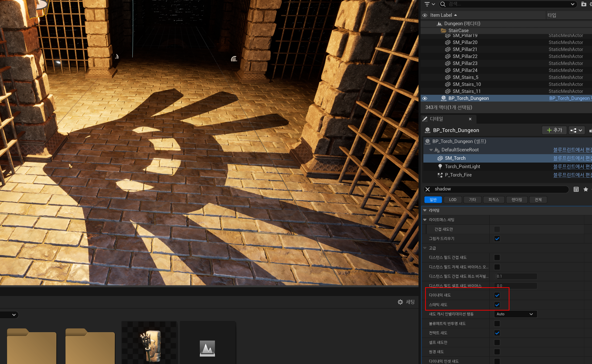The height and width of the screenshot is (364, 592).
Task: Click BP_Torch_Dungeon type link in outliner
Action: pos(569,99)
